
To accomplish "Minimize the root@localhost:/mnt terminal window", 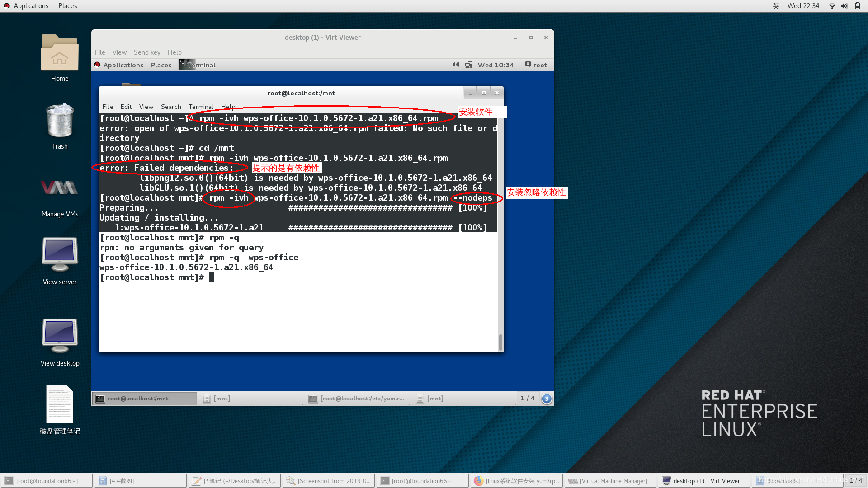I will point(470,93).
